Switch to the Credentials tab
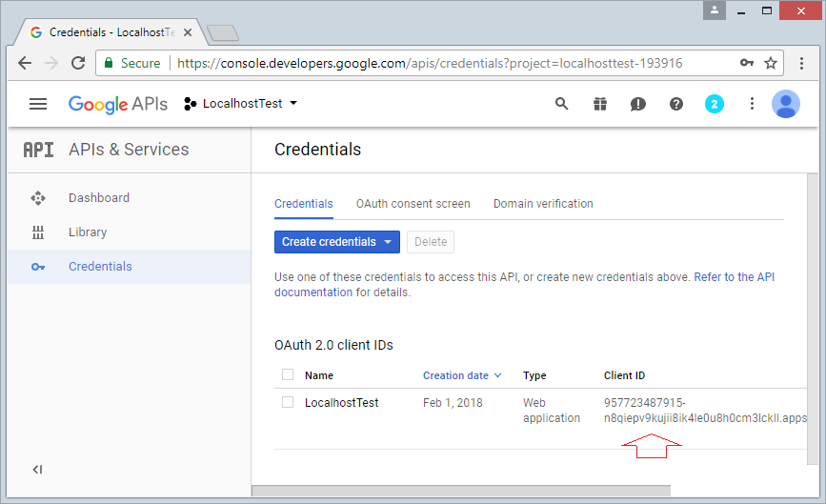 (304, 204)
